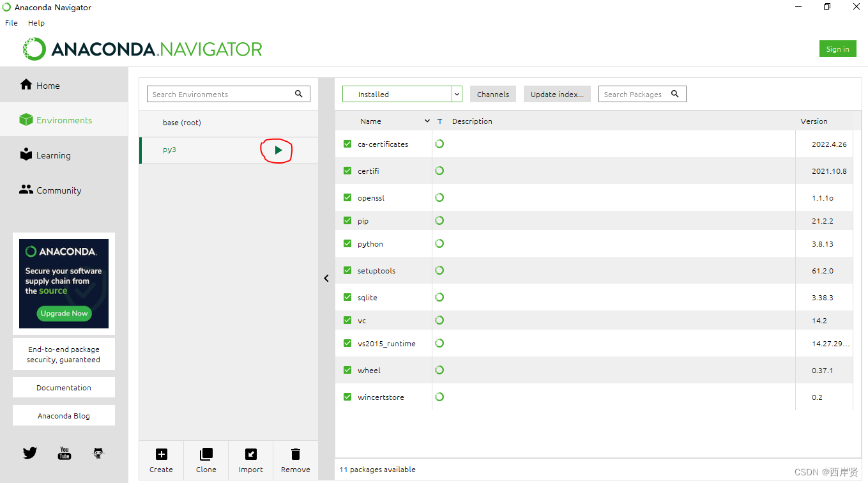Open the Twitter bird icon link

click(30, 453)
